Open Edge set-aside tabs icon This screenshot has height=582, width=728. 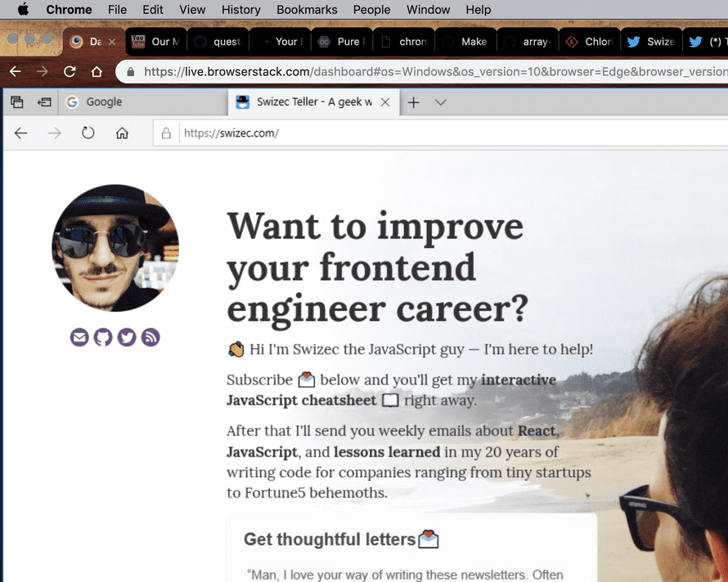[x=45, y=102]
